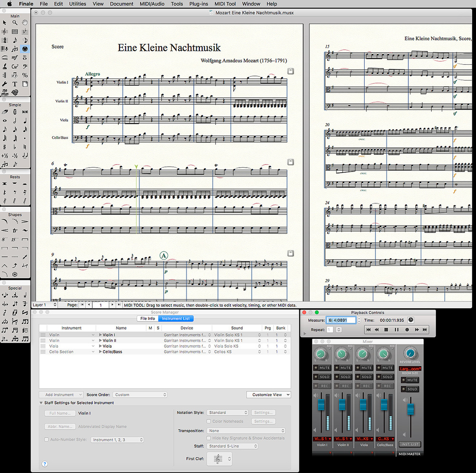Mute the Violin I mixer channel
The image size is (476, 473).
(x=322, y=368)
